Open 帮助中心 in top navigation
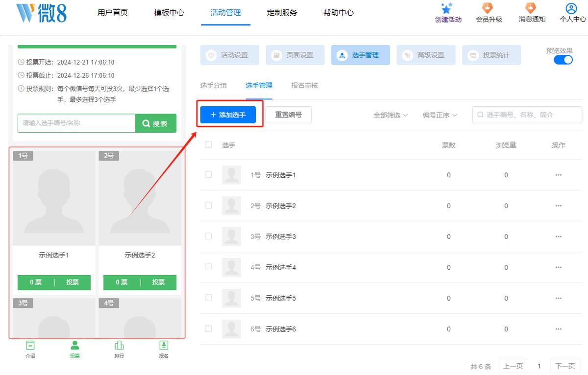 [x=339, y=13]
